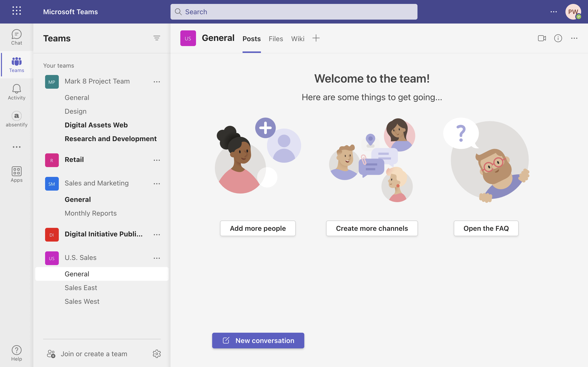Click the filter teams icon

point(157,38)
